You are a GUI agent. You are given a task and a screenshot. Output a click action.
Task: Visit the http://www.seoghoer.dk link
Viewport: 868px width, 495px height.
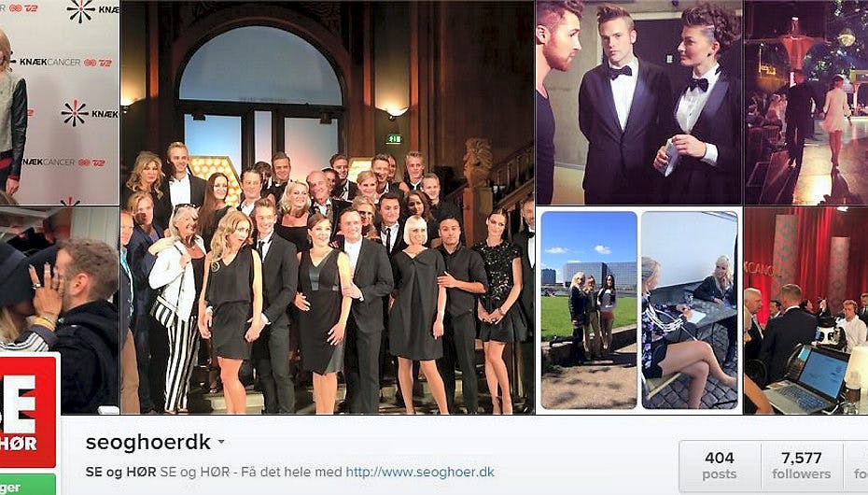tap(420, 473)
